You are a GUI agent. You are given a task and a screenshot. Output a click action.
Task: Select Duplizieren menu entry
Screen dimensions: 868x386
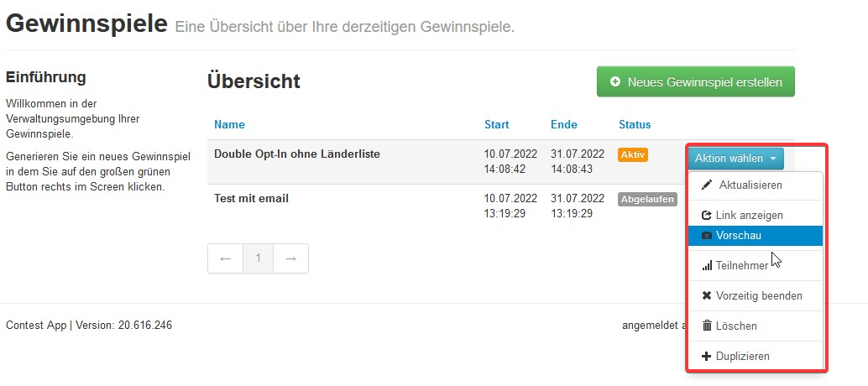coord(742,357)
